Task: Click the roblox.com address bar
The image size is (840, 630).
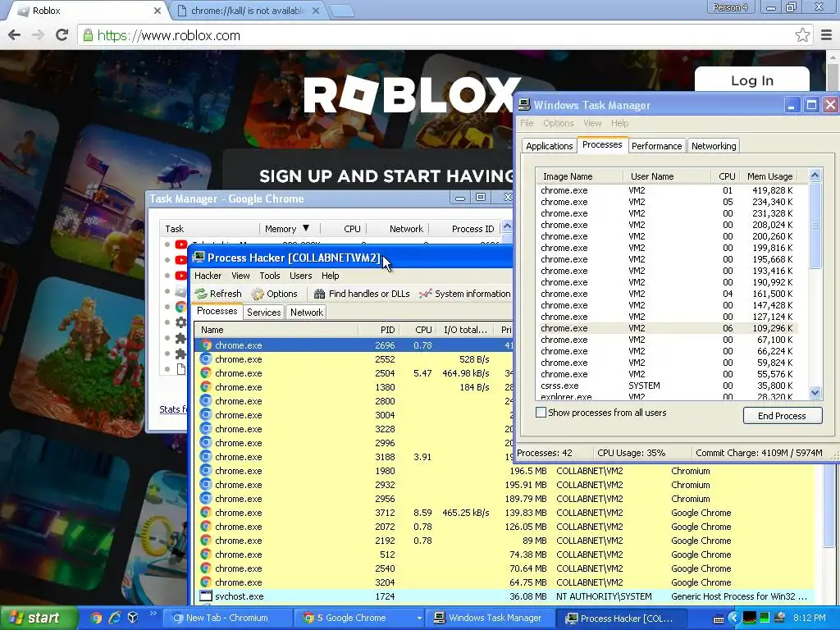Action: pyautogui.click(x=445, y=35)
